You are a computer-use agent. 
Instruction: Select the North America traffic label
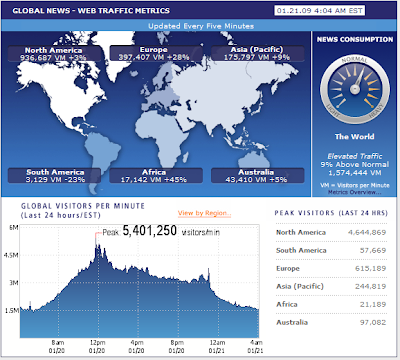[54, 54]
